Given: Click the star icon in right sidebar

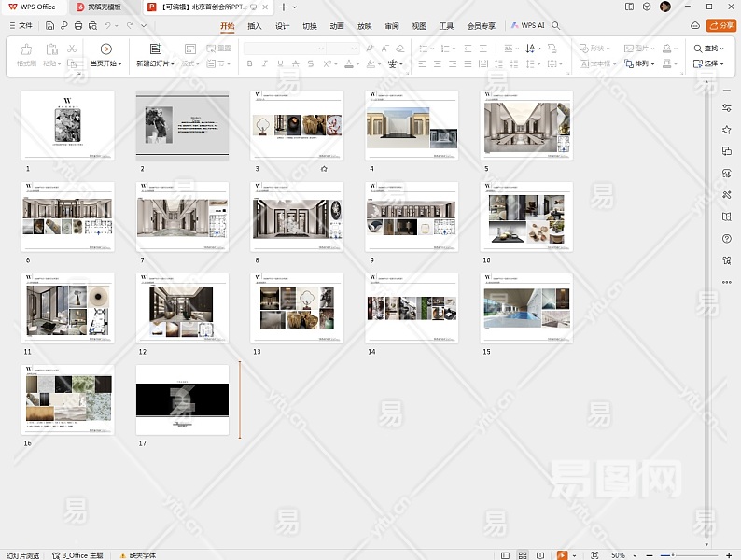Looking at the screenshot, I should (727, 130).
